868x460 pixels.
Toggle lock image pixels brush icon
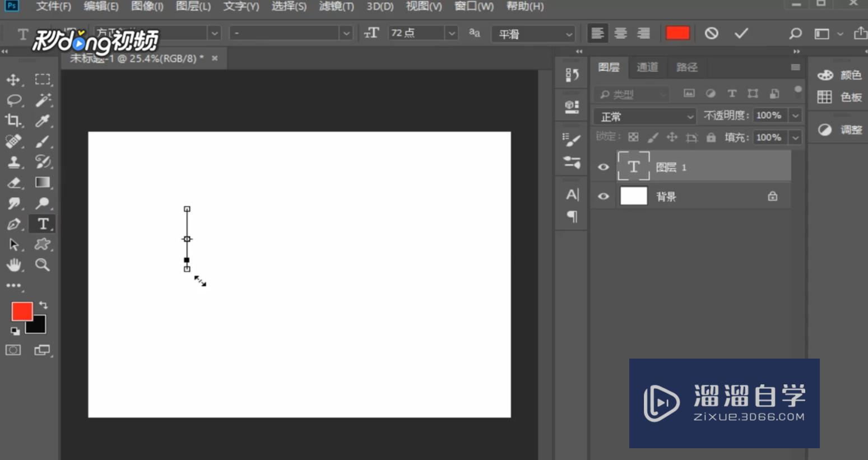(x=653, y=137)
